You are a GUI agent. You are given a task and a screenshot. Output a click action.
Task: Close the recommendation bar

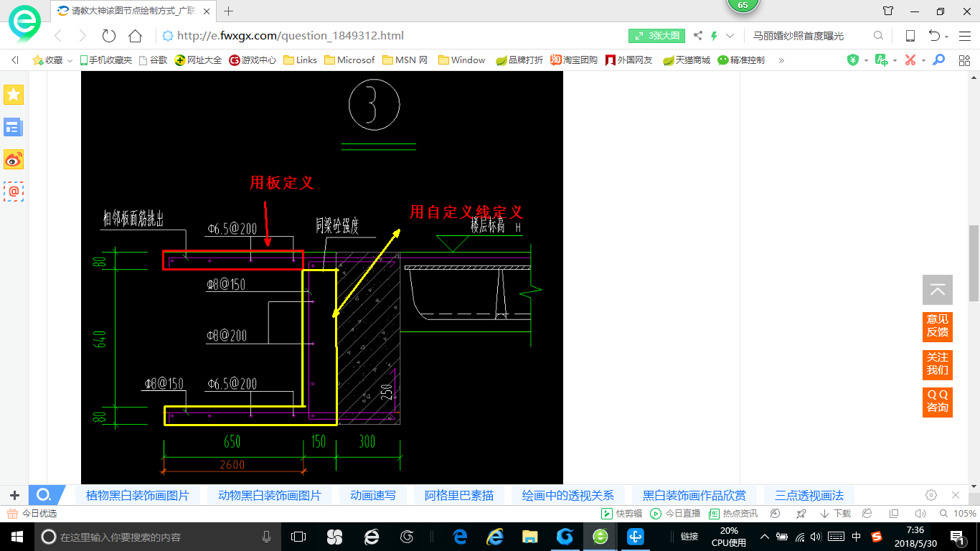click(x=956, y=495)
